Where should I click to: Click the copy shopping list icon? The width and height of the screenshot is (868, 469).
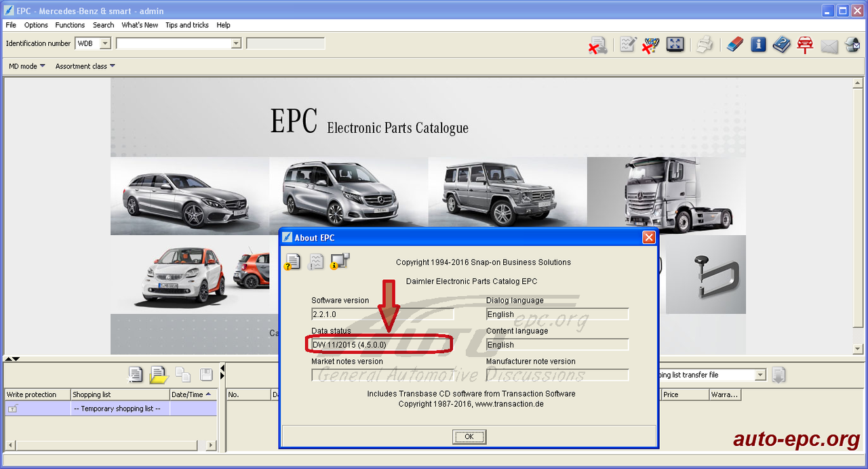pos(183,374)
